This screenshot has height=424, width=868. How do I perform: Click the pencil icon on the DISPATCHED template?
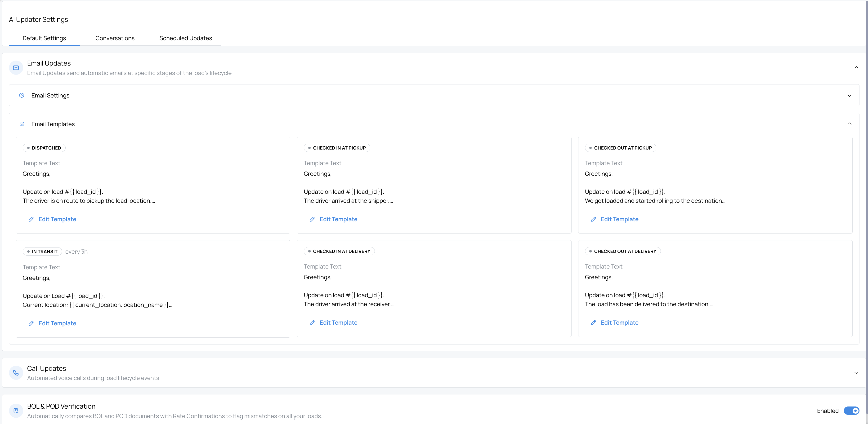[31, 219]
